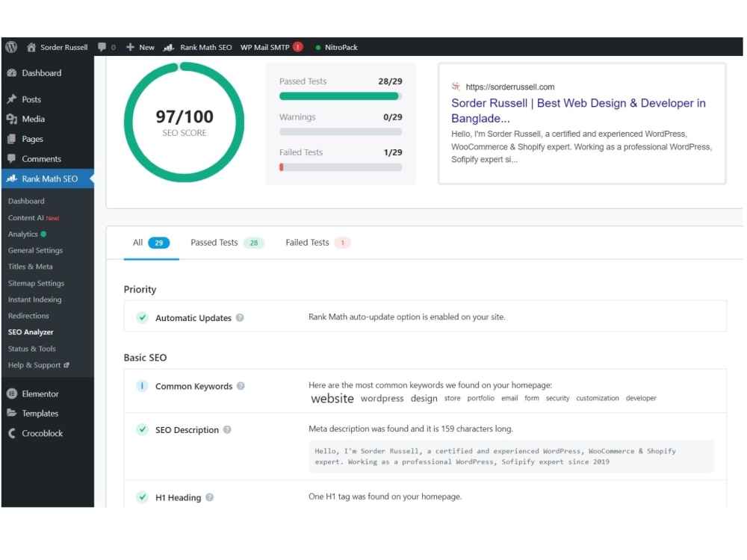Click the external link icon by Help & Support
The width and height of the screenshot is (747, 560).
(66, 365)
